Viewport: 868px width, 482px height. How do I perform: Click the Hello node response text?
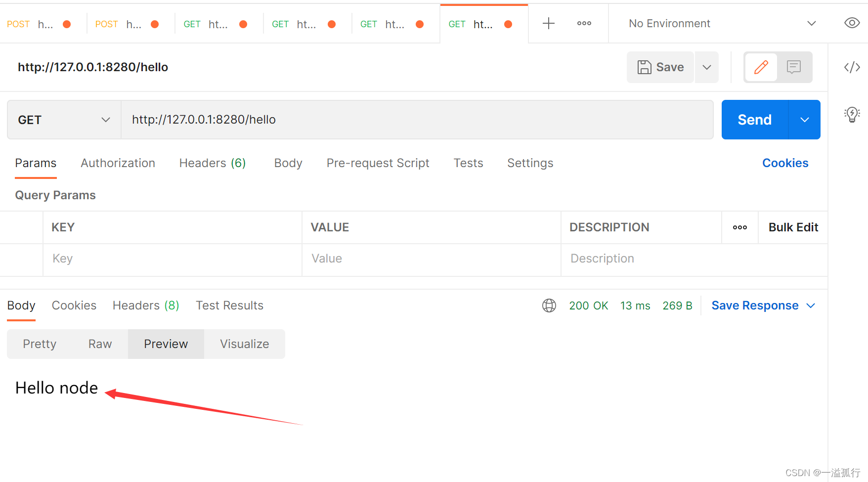click(56, 388)
